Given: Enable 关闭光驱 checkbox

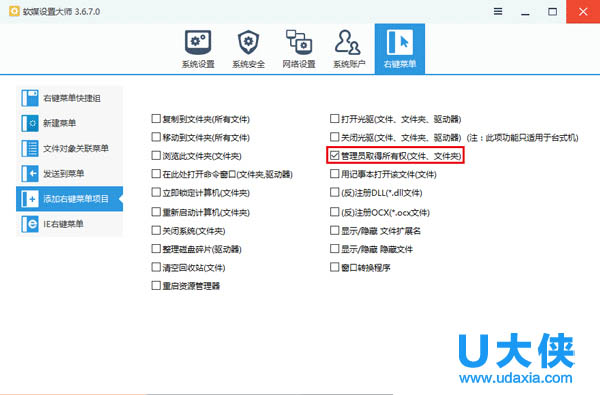Looking at the screenshot, I should (334, 137).
